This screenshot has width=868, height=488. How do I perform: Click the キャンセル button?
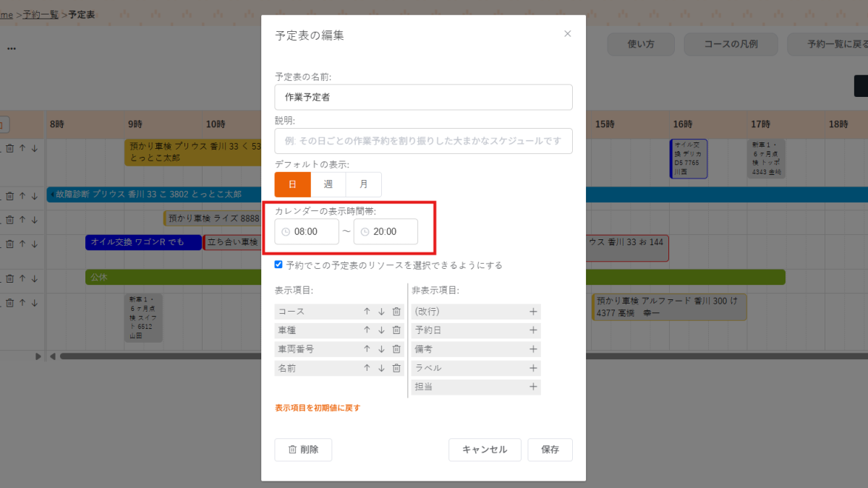[x=484, y=450]
